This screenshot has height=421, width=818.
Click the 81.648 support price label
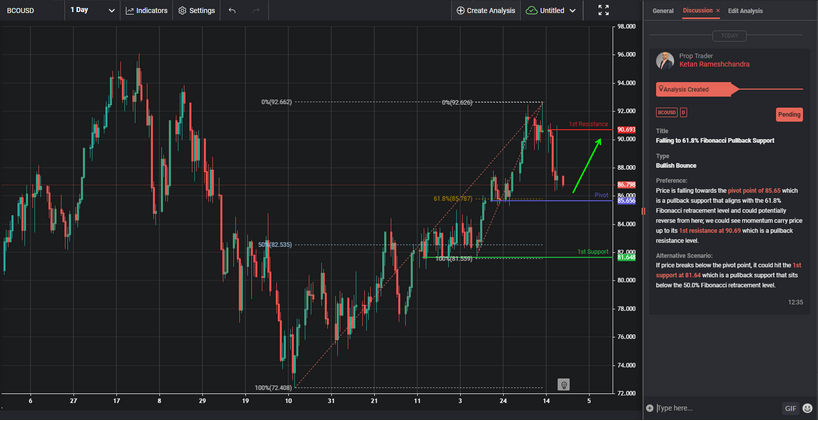tap(625, 257)
